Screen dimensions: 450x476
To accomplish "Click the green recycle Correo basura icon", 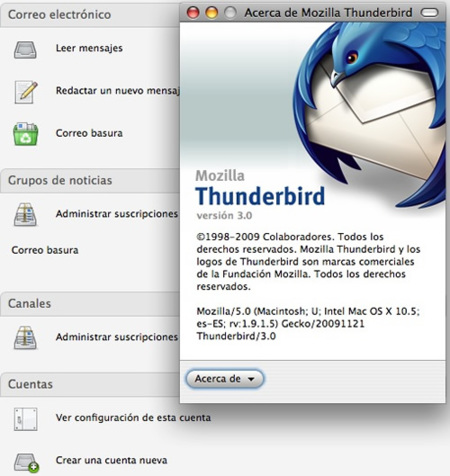I will click(26, 134).
